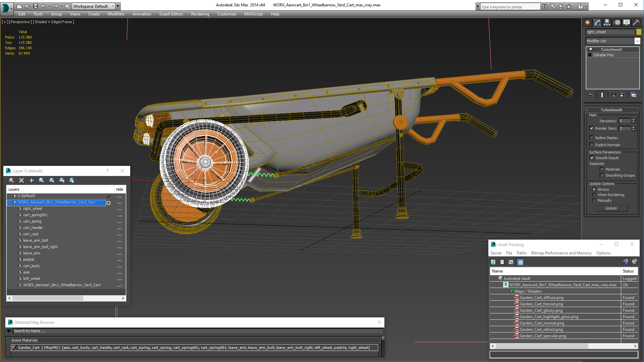The image size is (644, 362).
Task: Click the Perspective viewport label
Action: (x=20, y=22)
